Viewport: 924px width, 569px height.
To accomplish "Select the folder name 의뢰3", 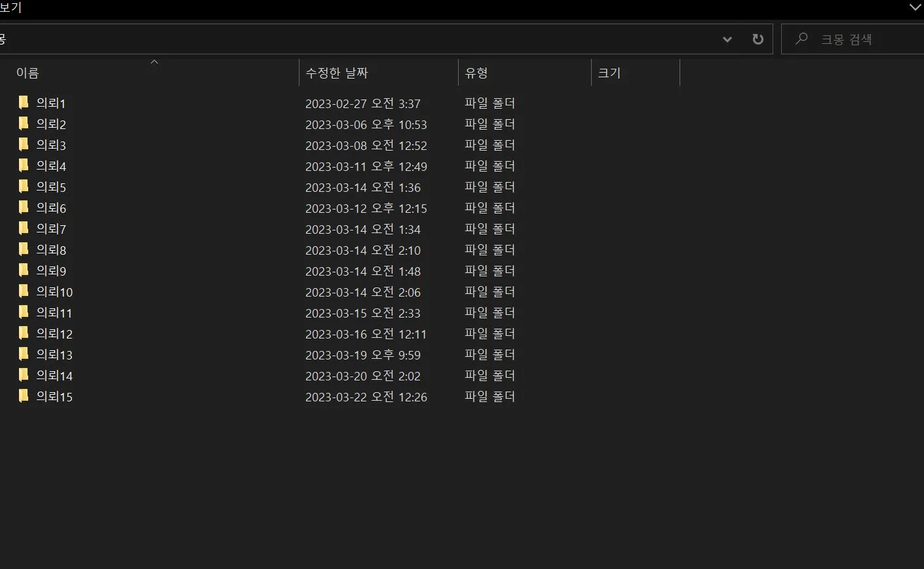I will [51, 145].
